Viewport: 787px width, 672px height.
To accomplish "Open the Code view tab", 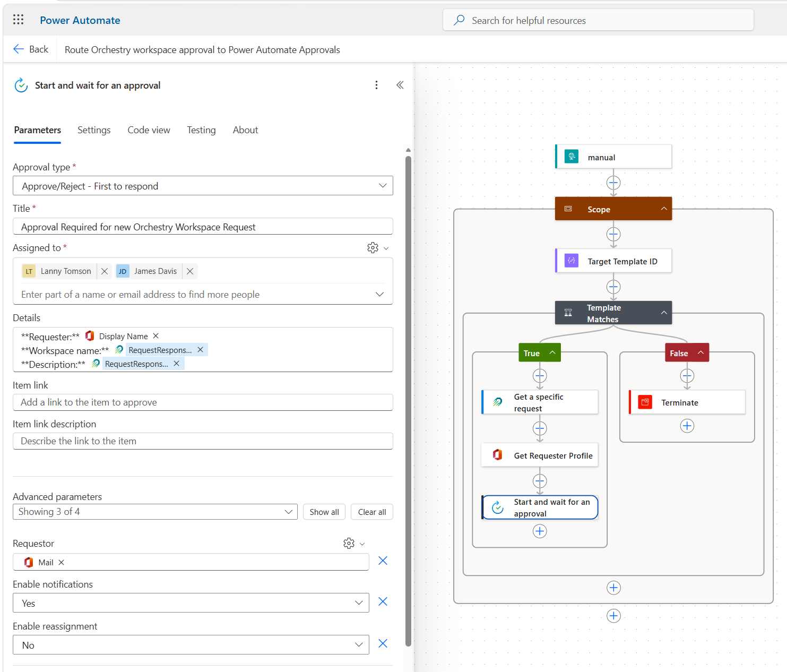I will point(149,130).
